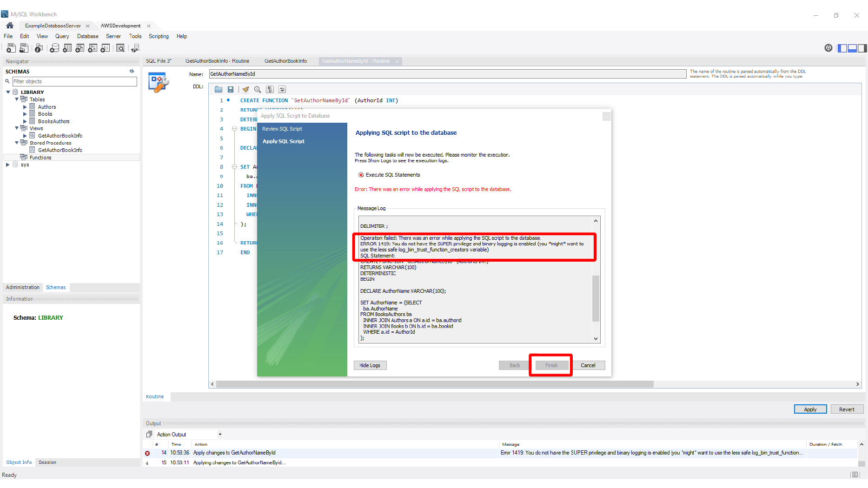Create a new SQL tab icon
This screenshot has height=488, width=868.
pyautogui.click(x=11, y=48)
